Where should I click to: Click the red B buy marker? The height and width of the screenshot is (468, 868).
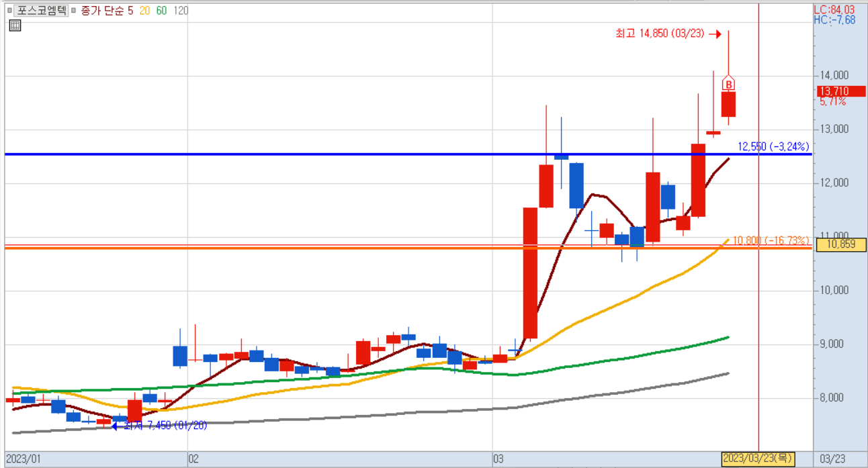(x=729, y=84)
